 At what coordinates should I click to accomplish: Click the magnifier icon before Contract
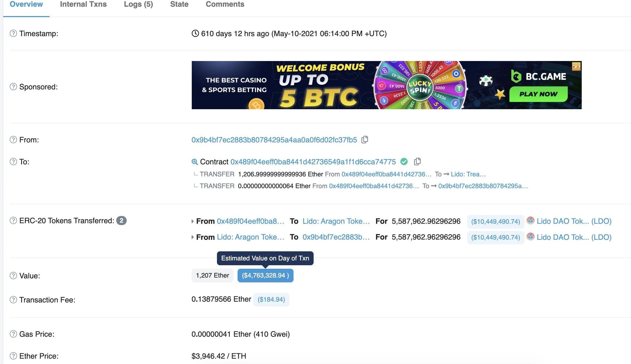195,162
